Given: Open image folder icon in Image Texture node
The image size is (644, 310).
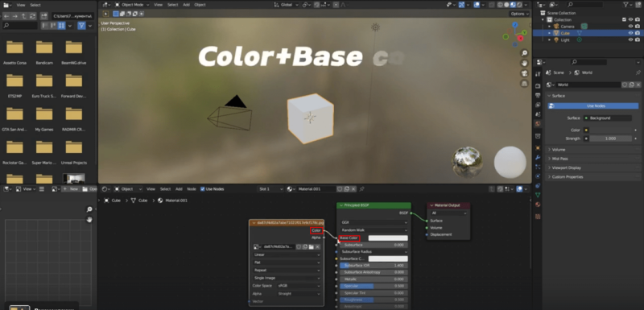Looking at the screenshot, I should (312, 246).
